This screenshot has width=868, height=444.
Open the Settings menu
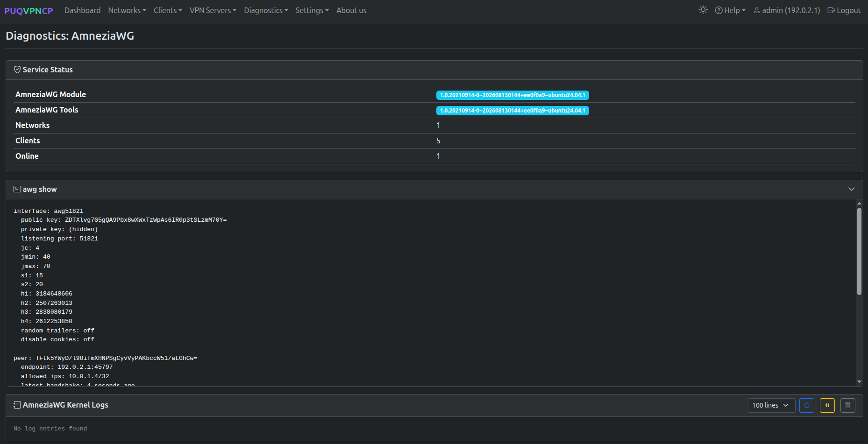click(x=312, y=10)
